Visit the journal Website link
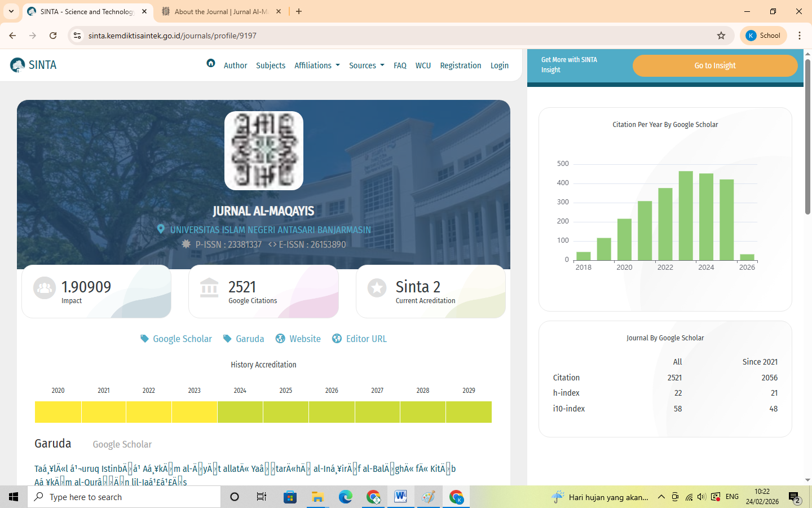This screenshot has height=508, width=812. click(298, 339)
